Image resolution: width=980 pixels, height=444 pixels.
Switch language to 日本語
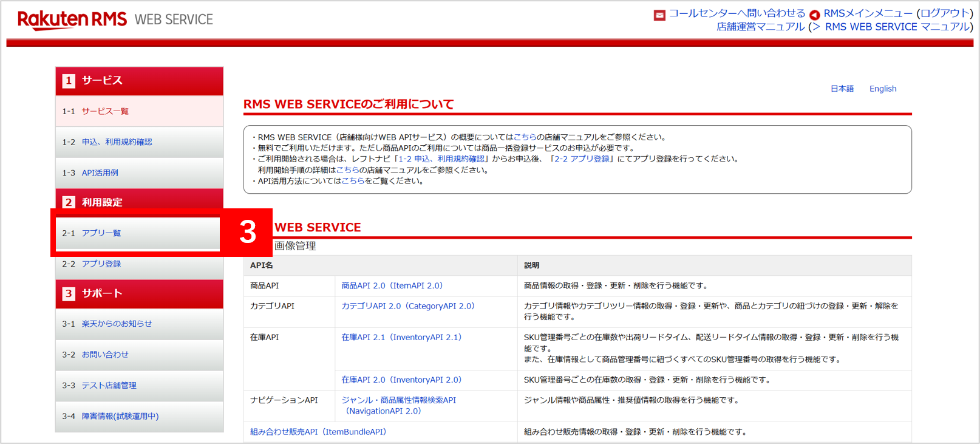(842, 89)
